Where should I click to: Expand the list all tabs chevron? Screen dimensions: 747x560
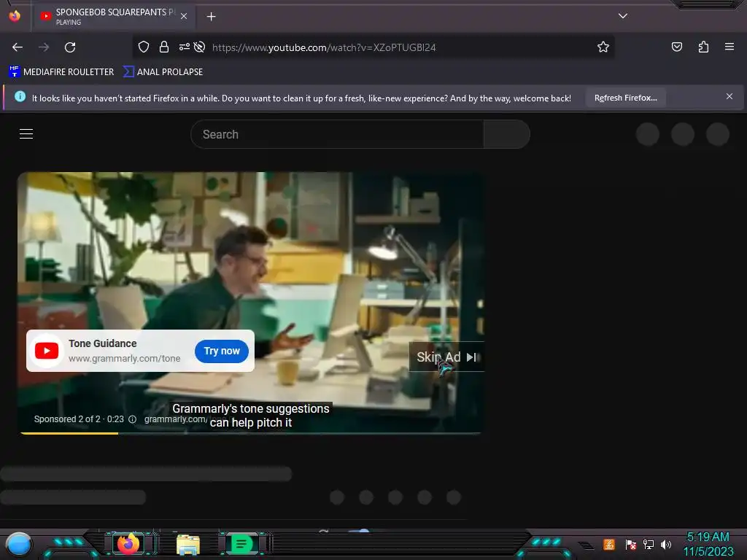623,16
